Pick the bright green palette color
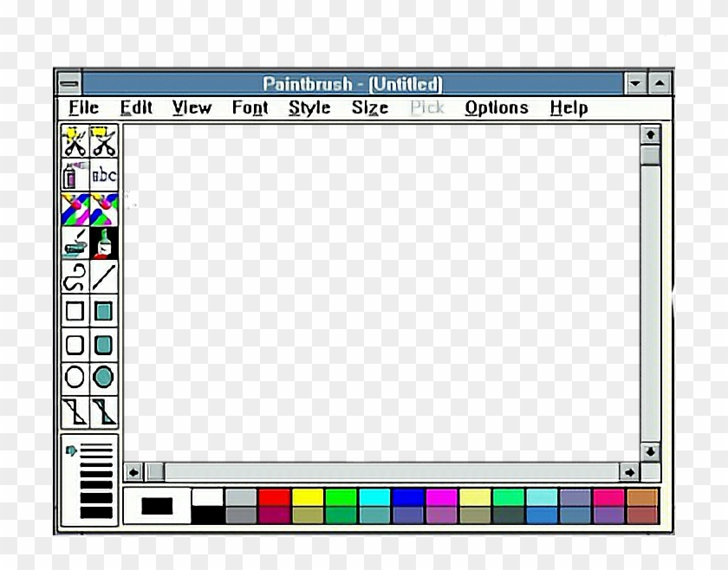 coord(341,497)
